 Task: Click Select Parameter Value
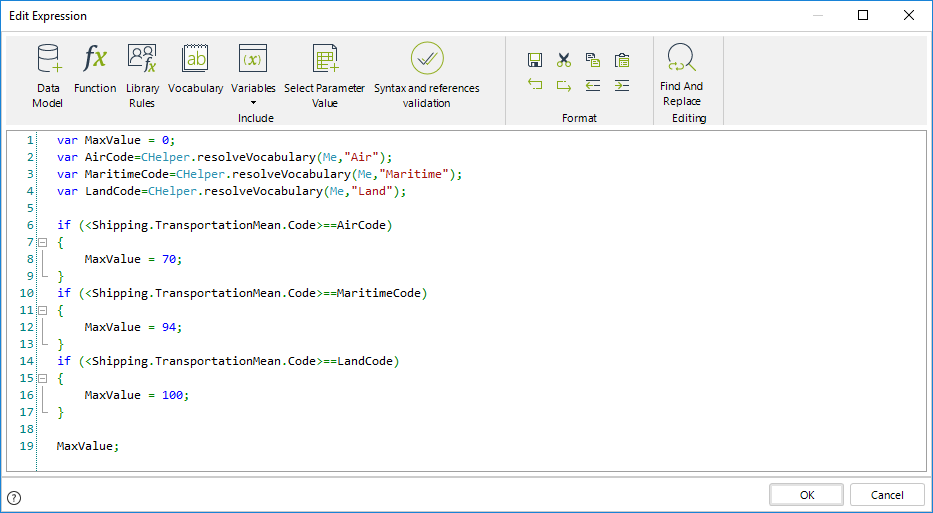[x=324, y=76]
